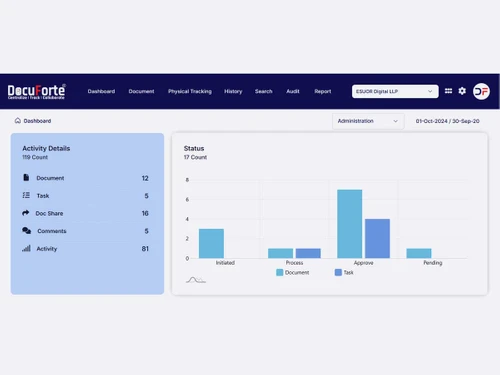
Task: Click the Status chart heading
Action: pos(194,148)
